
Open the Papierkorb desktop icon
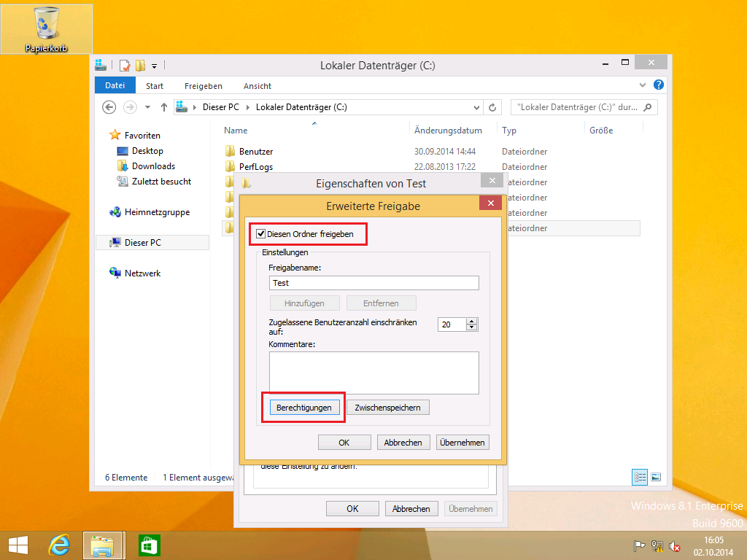46,28
